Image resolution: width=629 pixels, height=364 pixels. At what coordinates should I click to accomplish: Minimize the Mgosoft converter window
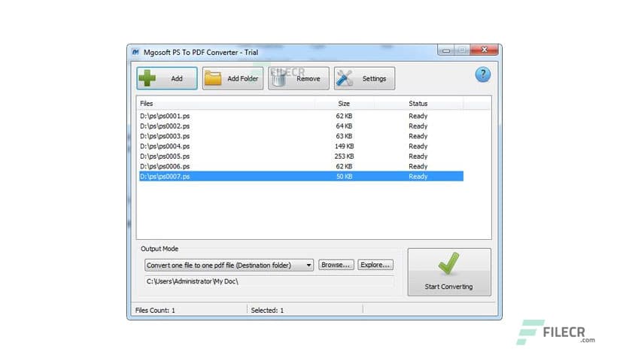(x=445, y=50)
